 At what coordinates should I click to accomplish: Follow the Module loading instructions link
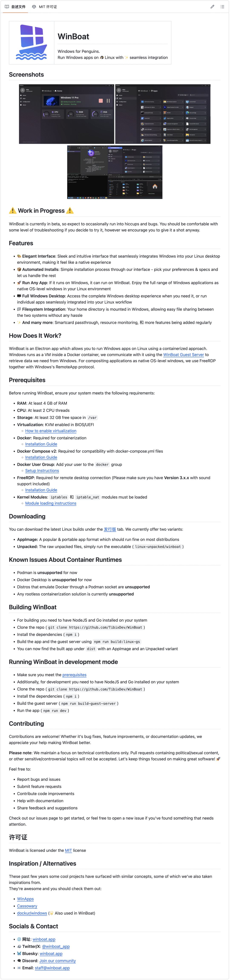coord(50,503)
